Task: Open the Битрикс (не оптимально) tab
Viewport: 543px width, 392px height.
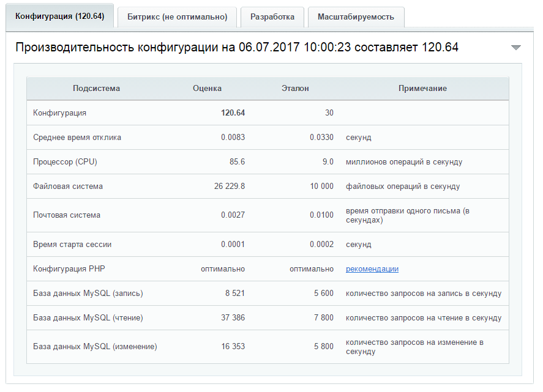Action: tap(177, 17)
